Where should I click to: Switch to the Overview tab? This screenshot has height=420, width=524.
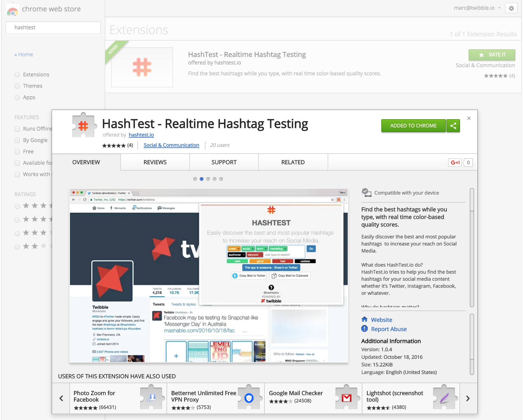[86, 162]
